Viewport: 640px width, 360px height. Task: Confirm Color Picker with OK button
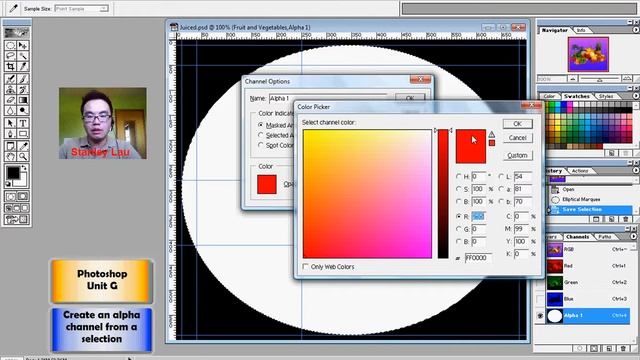517,124
